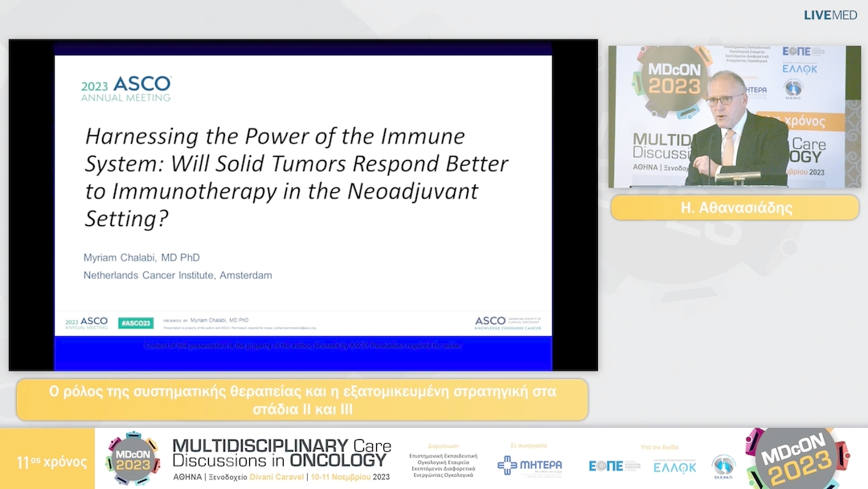Click the ΜΗΤΕΡΑ hospital logo
The image size is (868, 489).
click(x=529, y=465)
